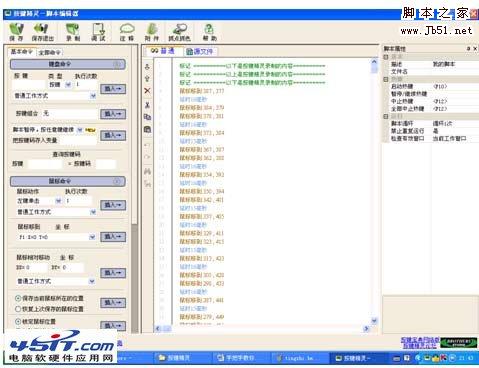Viewport: 479px width, 368px height.
Task: Switch to the 全部命令 tab
Action: pos(50,52)
